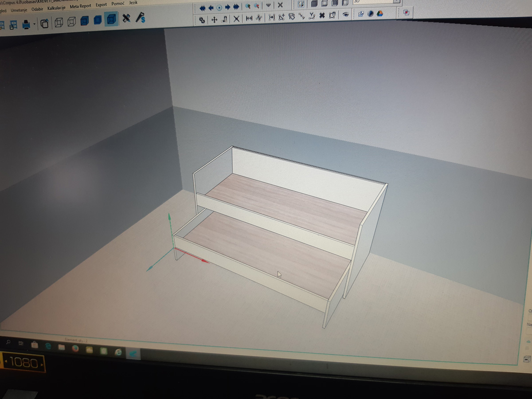
Task: Click the red and blue overlapping squares icon
Action: tap(406, 13)
